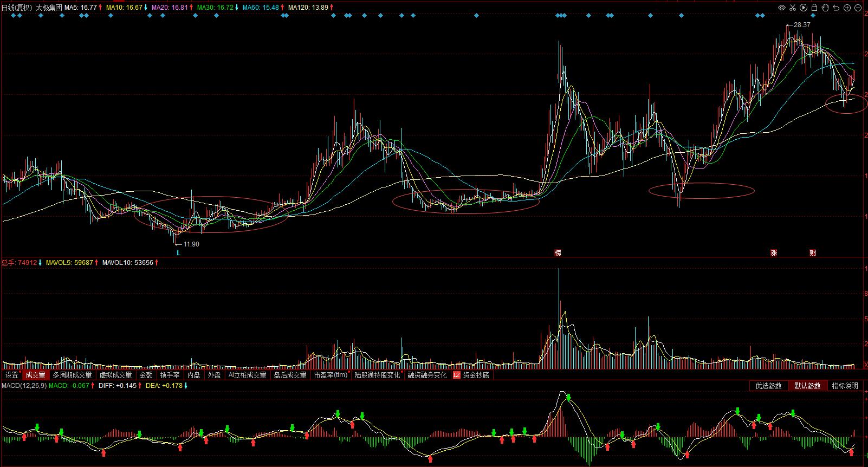Click the replay playback icon
Image resolution: width=868 pixels, height=467 pixels.
(804, 8)
